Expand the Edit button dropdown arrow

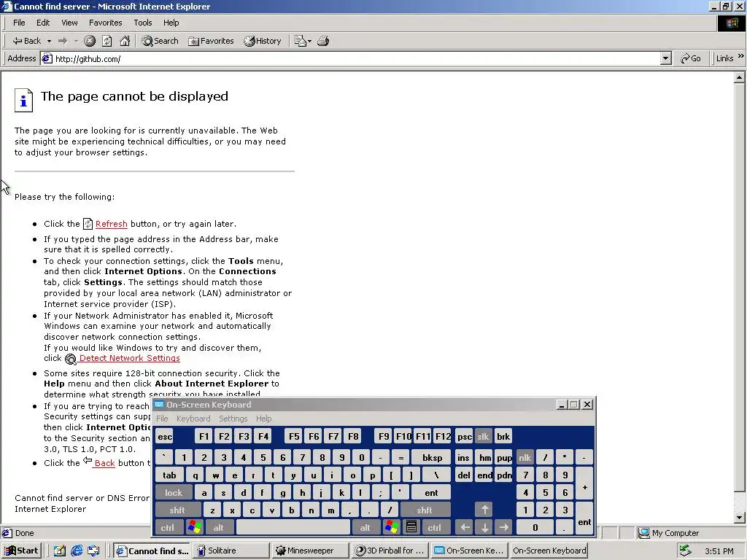[x=309, y=41]
